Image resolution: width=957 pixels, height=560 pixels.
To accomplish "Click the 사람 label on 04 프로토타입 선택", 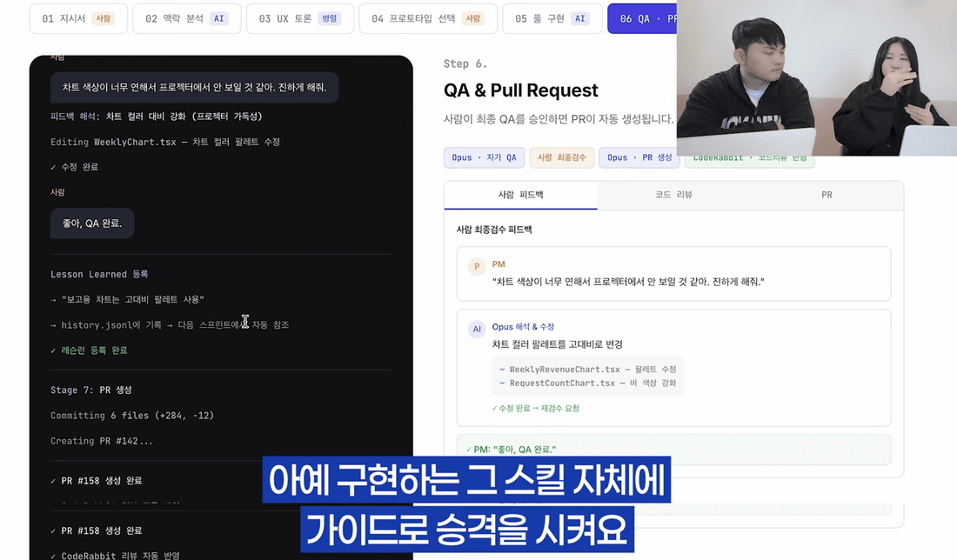I will click(x=473, y=18).
